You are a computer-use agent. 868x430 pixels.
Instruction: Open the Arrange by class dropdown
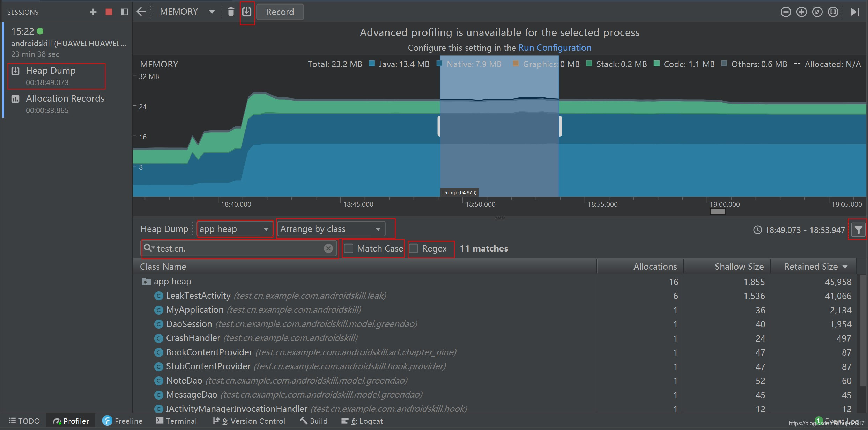point(331,229)
